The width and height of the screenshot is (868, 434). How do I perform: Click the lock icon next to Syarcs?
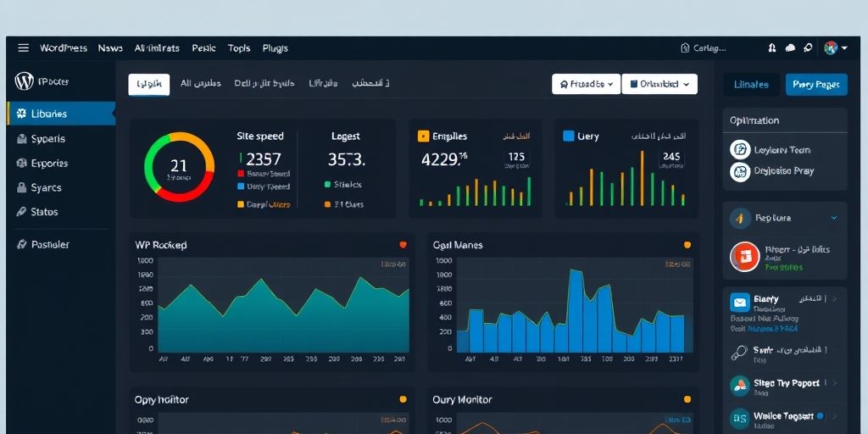coord(20,187)
